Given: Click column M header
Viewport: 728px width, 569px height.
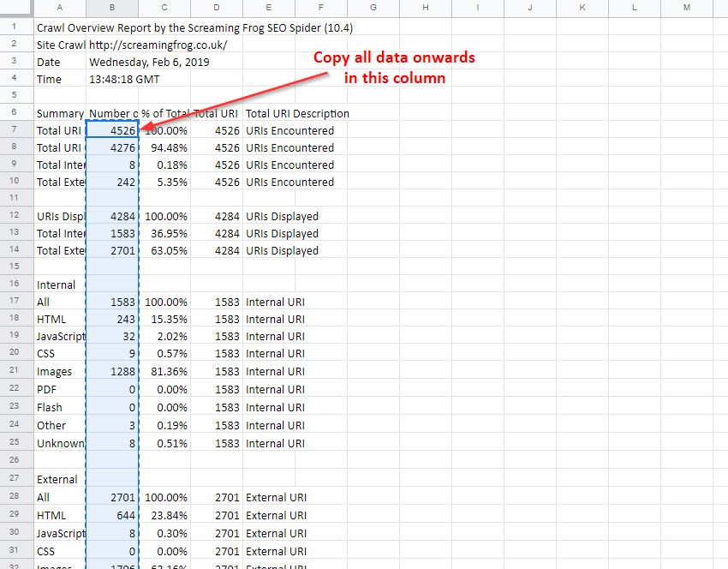Looking at the screenshot, I should coord(687,8).
